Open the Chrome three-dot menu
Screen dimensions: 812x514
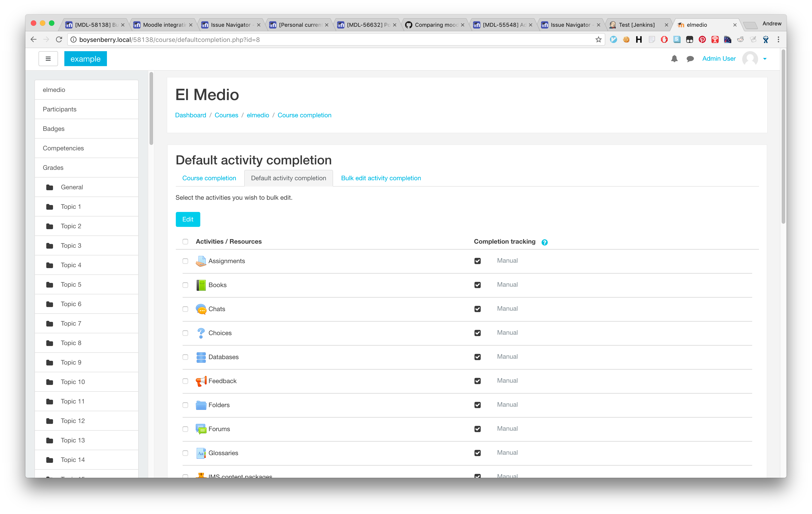(778, 39)
